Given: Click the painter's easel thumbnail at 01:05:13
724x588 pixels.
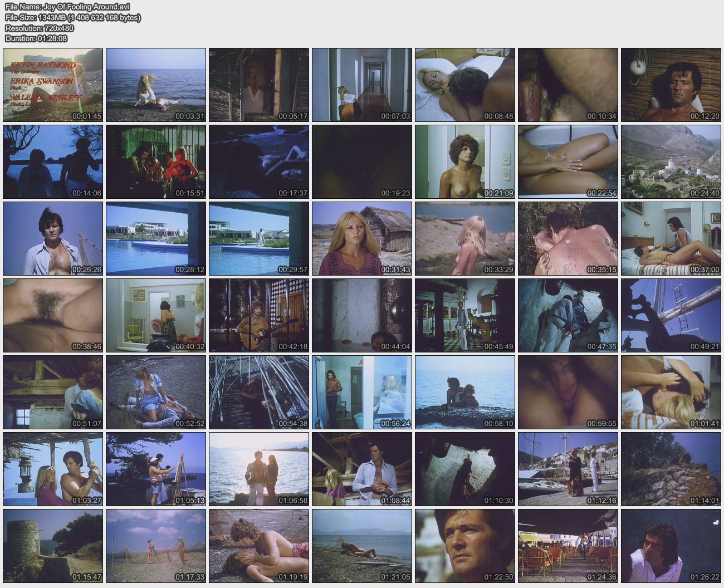Looking at the screenshot, I should 156,469.
